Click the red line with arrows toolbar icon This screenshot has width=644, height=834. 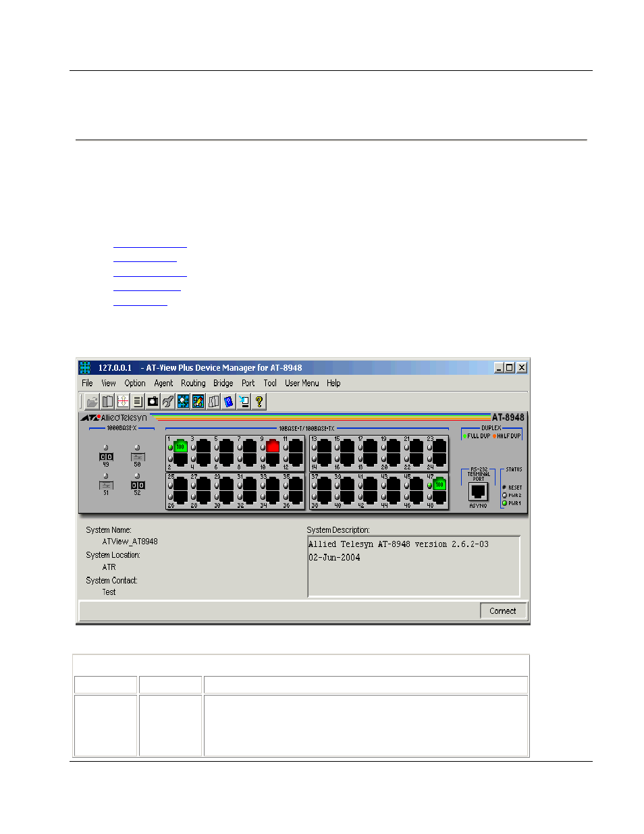(x=122, y=401)
